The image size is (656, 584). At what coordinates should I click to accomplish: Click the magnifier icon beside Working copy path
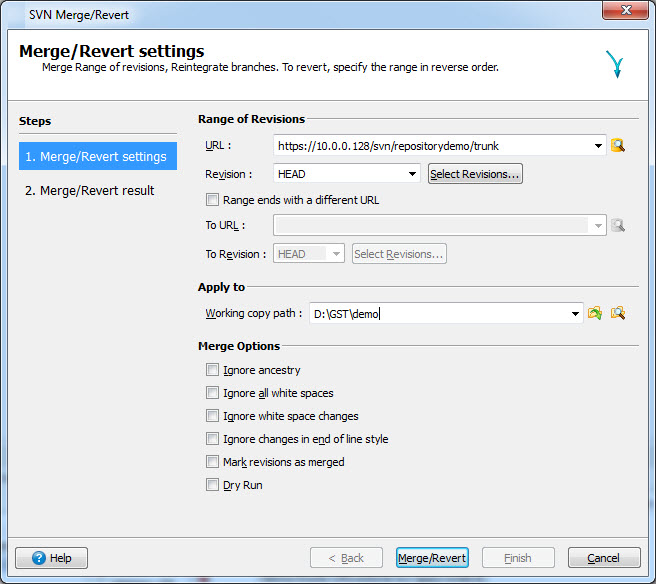[618, 313]
